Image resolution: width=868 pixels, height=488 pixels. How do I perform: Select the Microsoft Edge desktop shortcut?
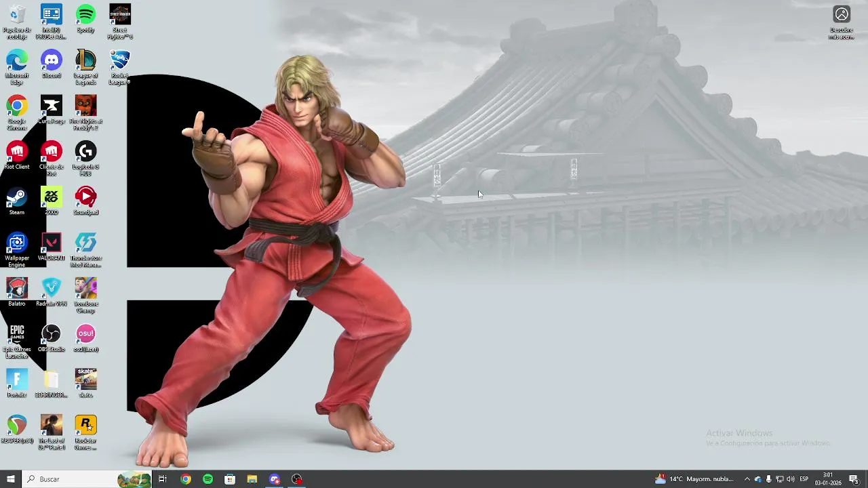coord(17,68)
